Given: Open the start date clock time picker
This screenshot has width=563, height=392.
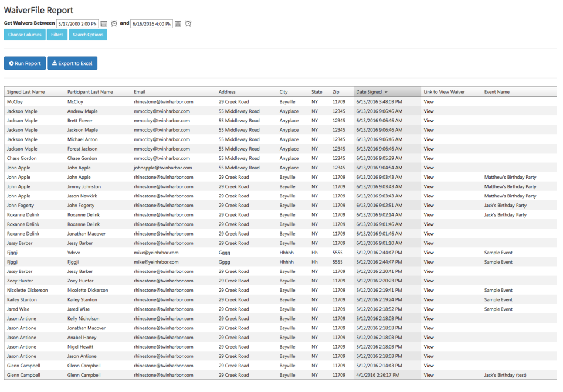Looking at the screenshot, I should tap(114, 23).
